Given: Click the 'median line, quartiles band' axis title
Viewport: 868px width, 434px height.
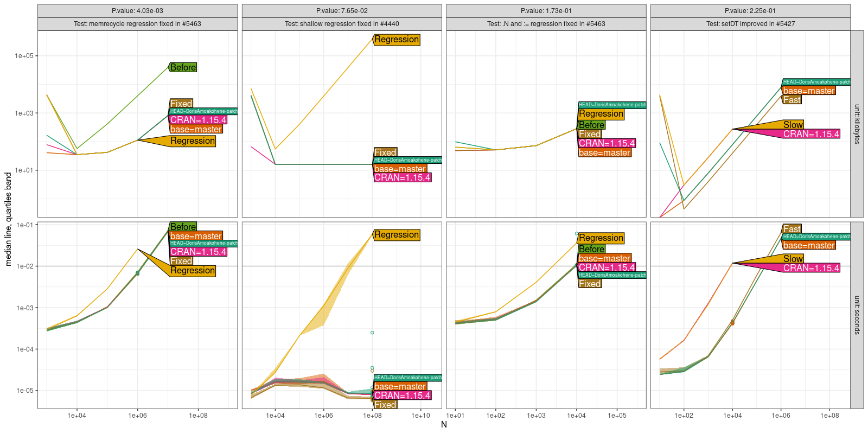Looking at the screenshot, I should point(8,219).
